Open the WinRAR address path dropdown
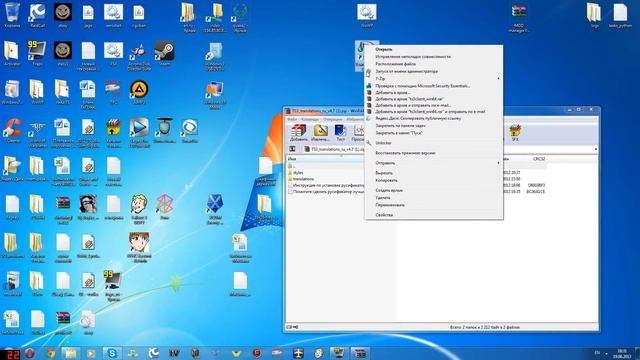Image resolution: width=640 pixels, height=360 pixels. [596, 149]
